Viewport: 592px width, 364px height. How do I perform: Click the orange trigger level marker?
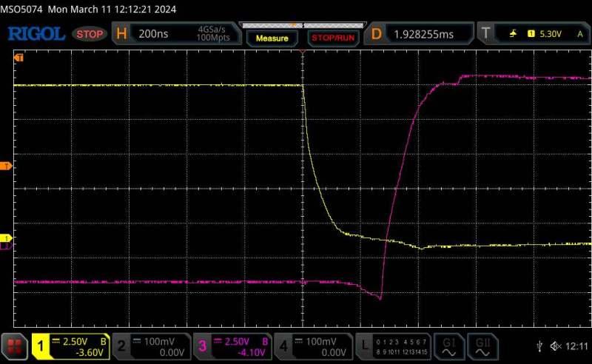click(7, 166)
